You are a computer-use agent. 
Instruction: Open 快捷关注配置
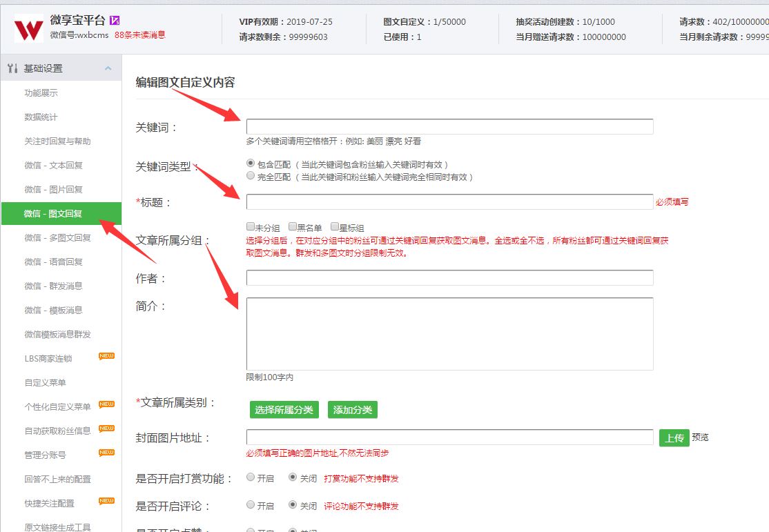(x=49, y=504)
